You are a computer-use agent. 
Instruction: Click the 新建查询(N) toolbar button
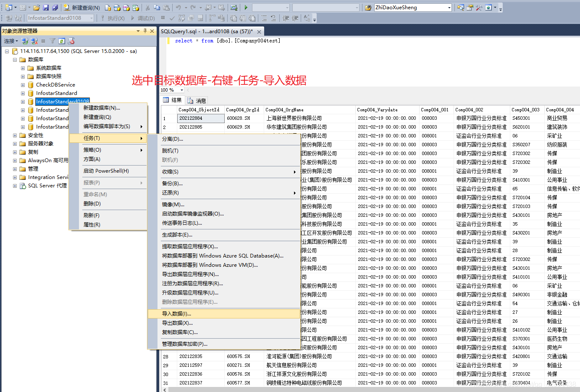click(x=81, y=8)
